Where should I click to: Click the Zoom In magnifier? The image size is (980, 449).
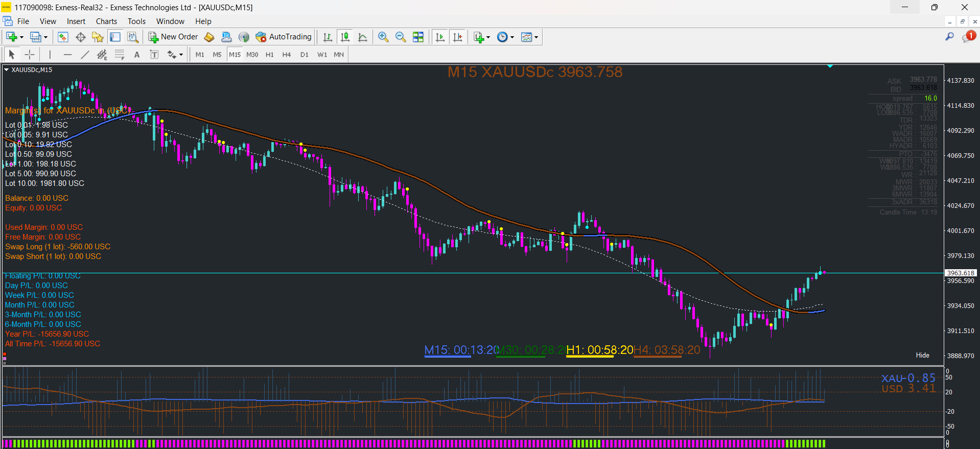point(383,37)
